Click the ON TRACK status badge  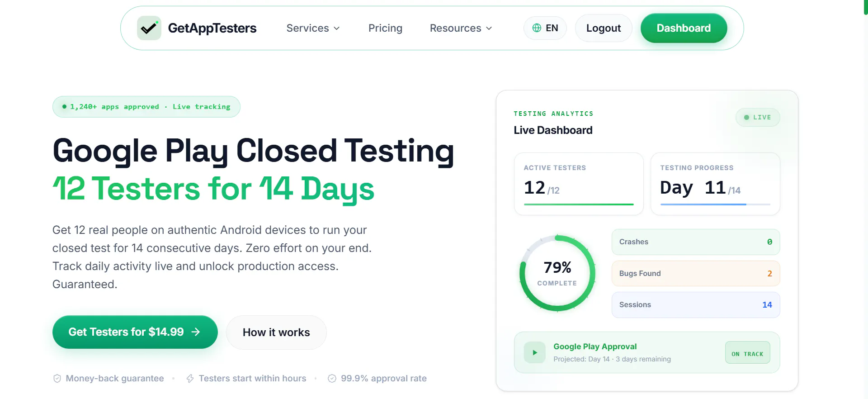(x=747, y=353)
